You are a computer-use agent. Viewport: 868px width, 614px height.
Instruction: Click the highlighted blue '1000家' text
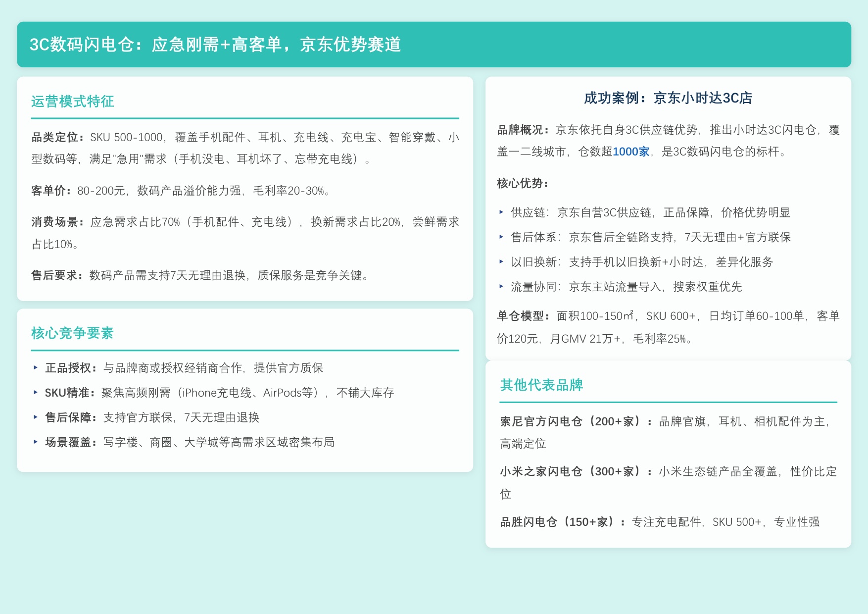pyautogui.click(x=631, y=152)
